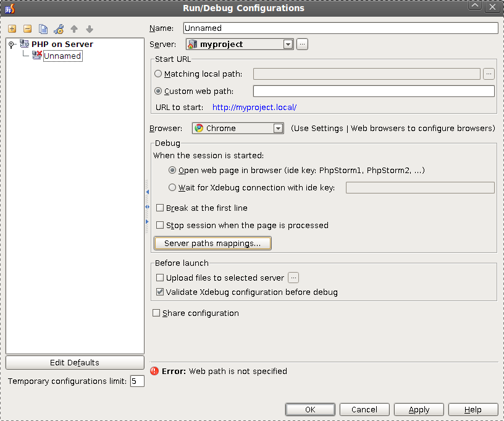Image resolution: width=504 pixels, height=421 pixels.
Task: Click the left splitter collapse arrow
Action: 148,192
